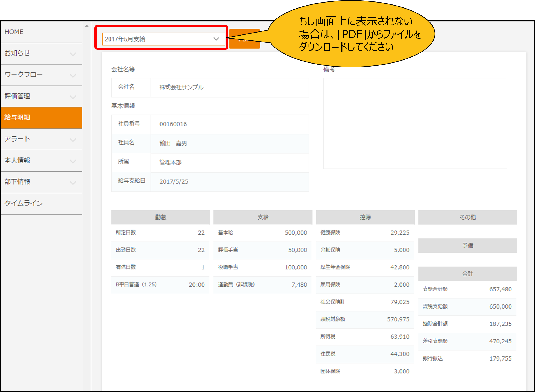Screen dimensions: 535x392
Task: Expand the アラート sidebar chevron
Action: pos(73,140)
